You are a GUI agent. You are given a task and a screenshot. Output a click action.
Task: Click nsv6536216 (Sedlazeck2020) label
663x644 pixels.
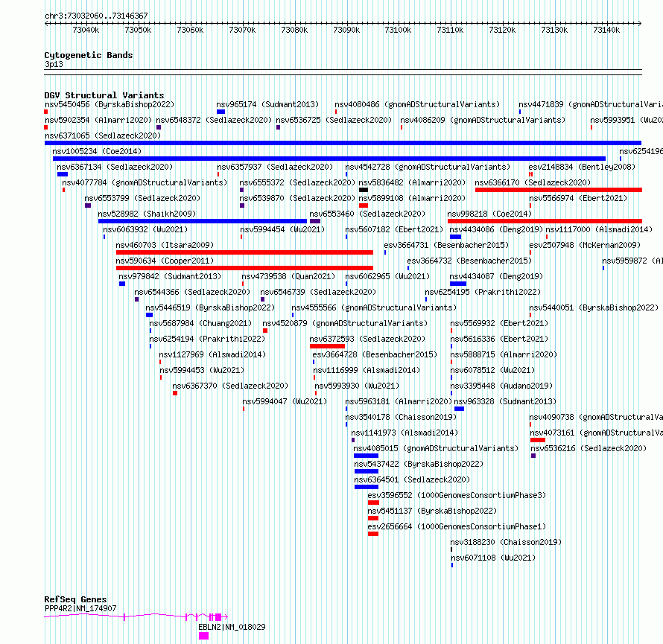589,448
